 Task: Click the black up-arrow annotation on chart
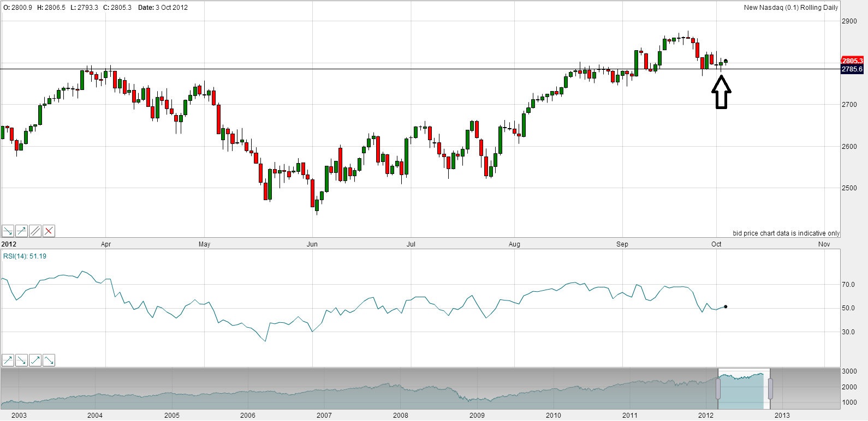point(721,93)
